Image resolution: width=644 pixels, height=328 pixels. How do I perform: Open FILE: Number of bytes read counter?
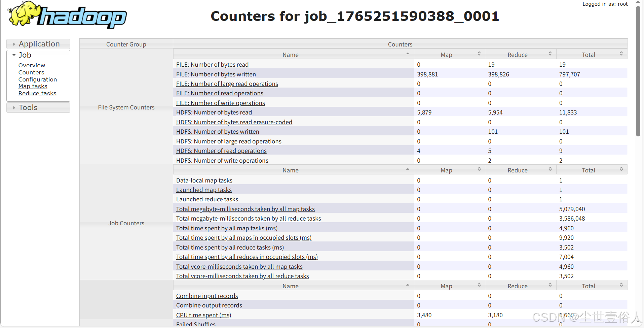click(x=212, y=65)
